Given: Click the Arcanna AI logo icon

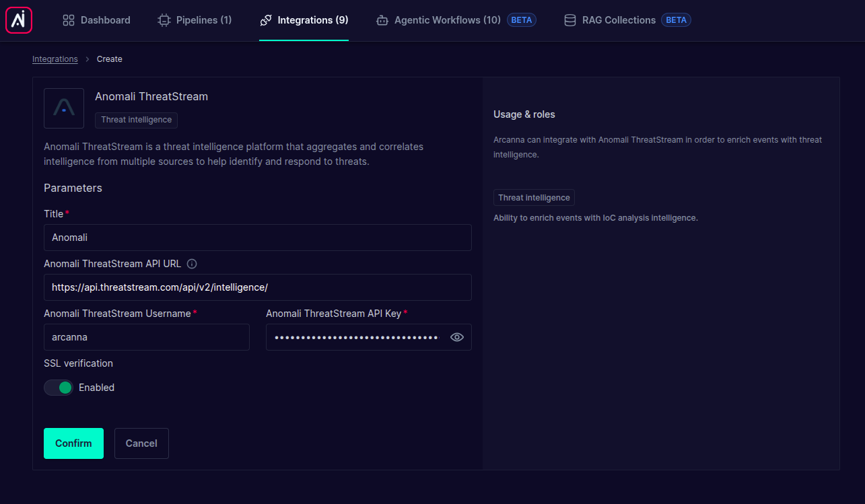Looking at the screenshot, I should [x=19, y=20].
